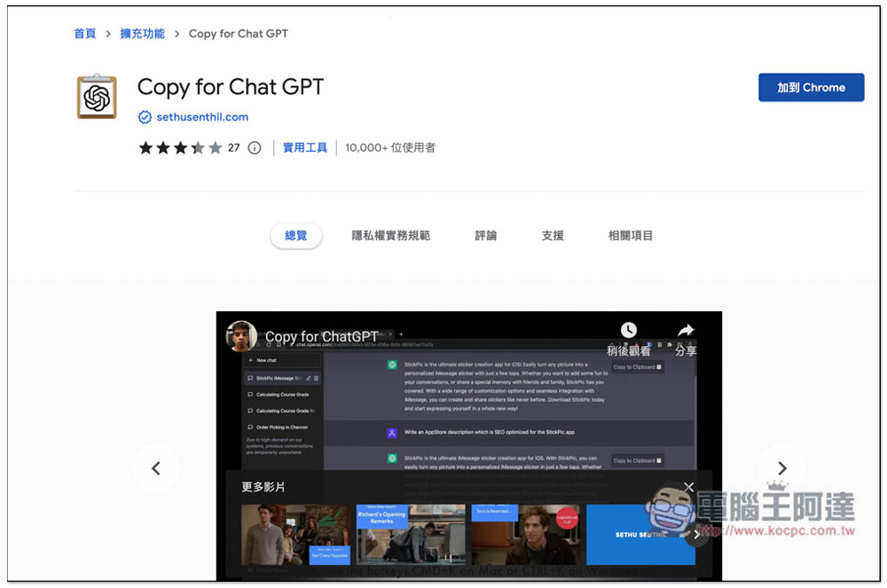Click the Copy for Chat GPT clipboard logo

click(x=97, y=97)
